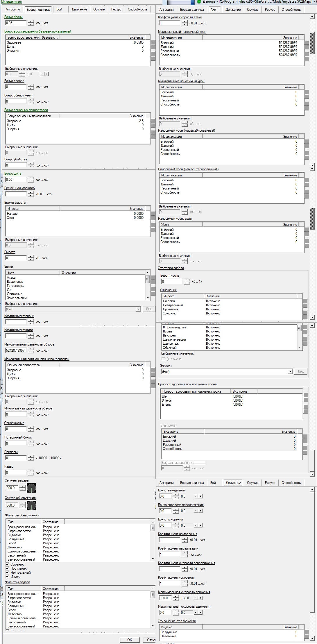317x644 pixels.
Task: Click the Вероятность spinner arrows
Action: pyautogui.click(x=187, y=281)
